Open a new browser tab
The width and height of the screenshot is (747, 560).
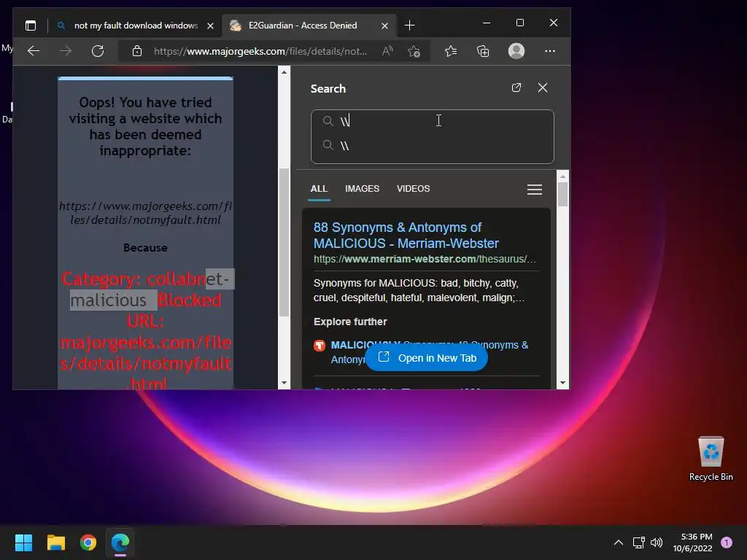click(x=409, y=26)
